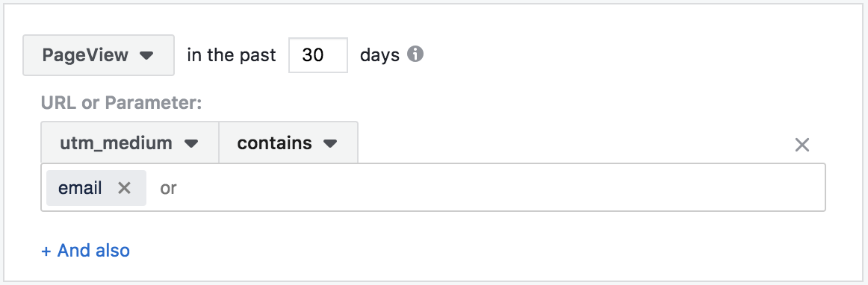Viewport: 868px width, 285px height.
Task: Click the plus sign of And also
Action: 46,251
